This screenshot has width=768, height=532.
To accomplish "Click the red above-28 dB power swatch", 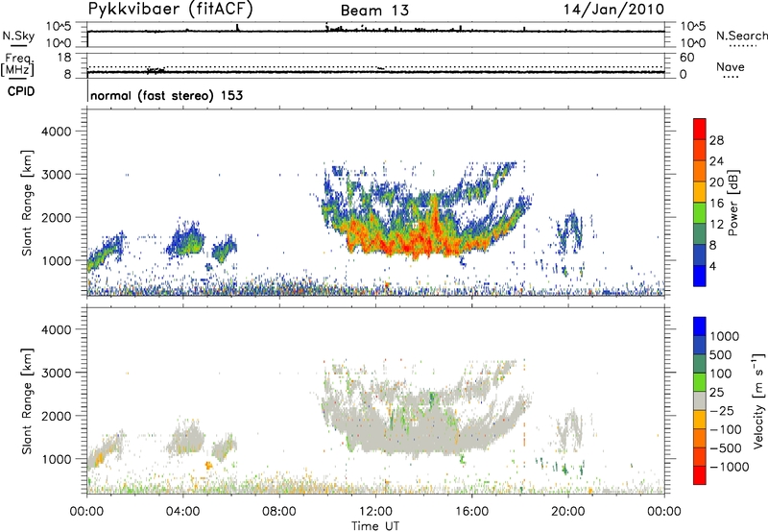I will point(700,129).
